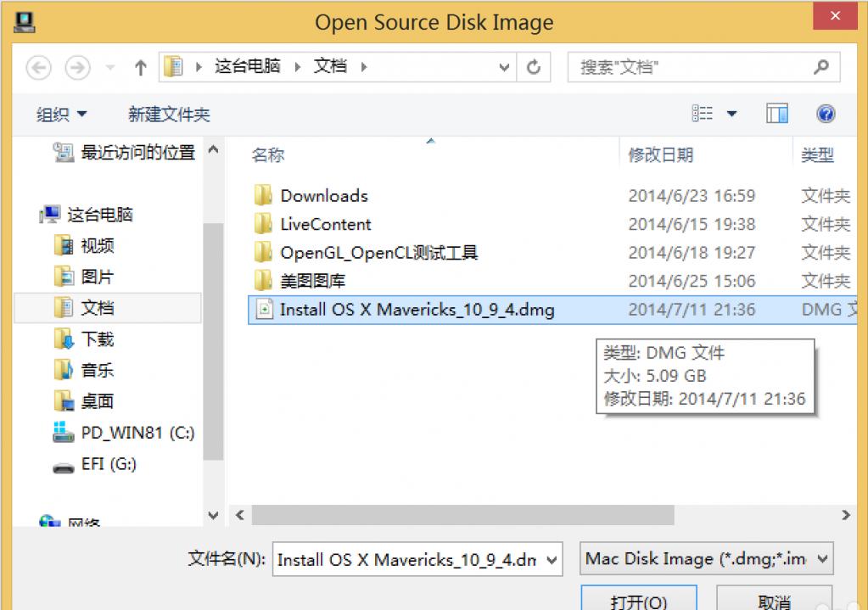Click the navigation pane vertical scrollbar thumb
868x610 pixels.
[213, 342]
